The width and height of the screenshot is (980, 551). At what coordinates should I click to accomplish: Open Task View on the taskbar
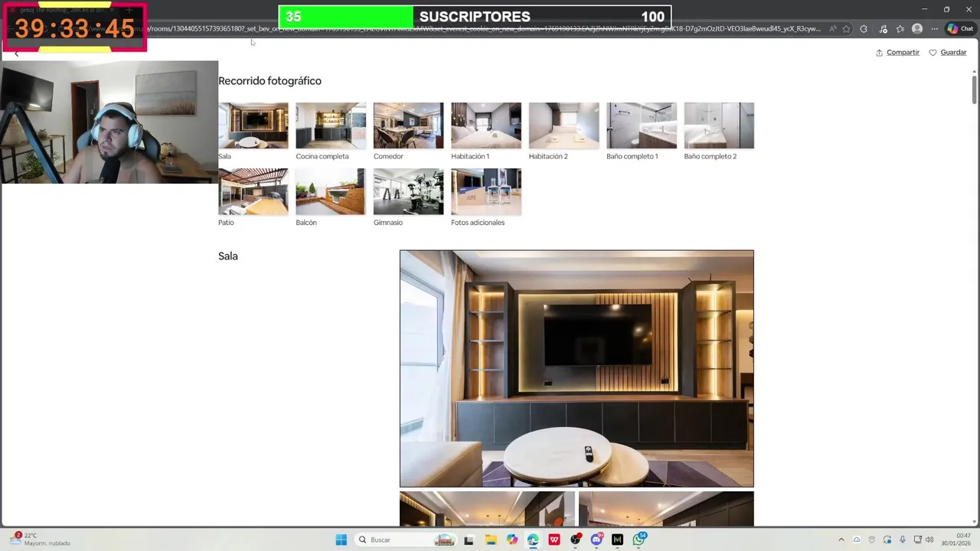[x=469, y=540]
